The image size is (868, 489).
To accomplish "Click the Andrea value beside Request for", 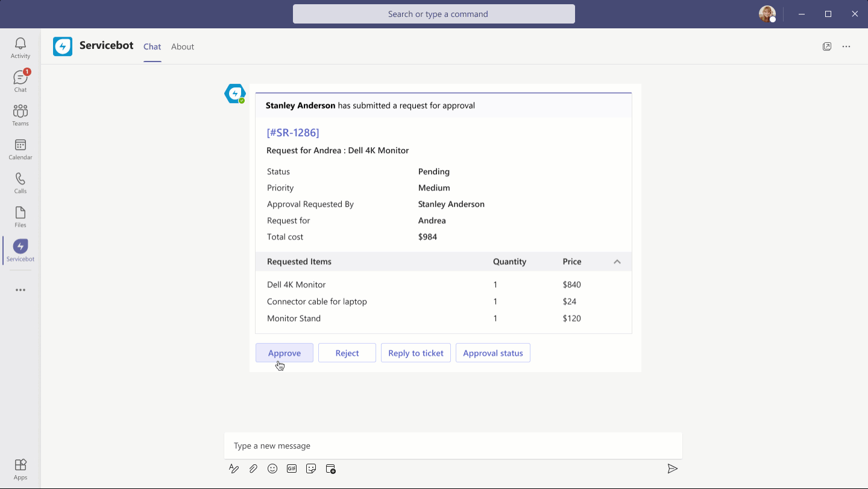I will coord(432,221).
